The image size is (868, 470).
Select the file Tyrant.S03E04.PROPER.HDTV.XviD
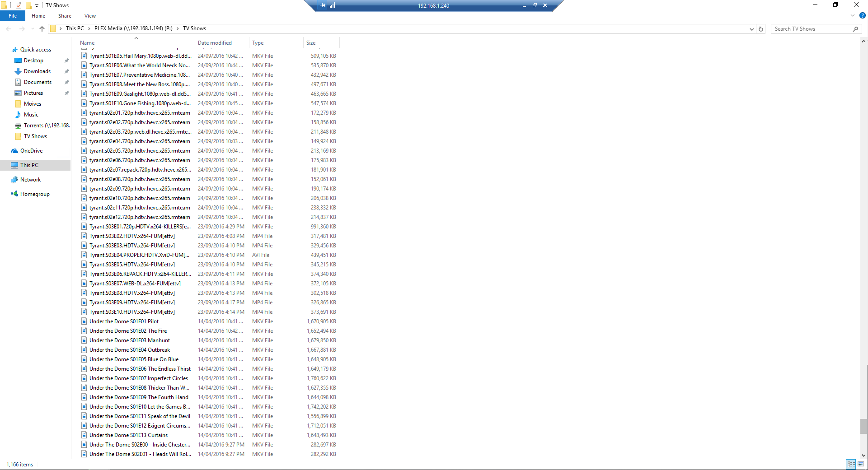[x=140, y=255]
